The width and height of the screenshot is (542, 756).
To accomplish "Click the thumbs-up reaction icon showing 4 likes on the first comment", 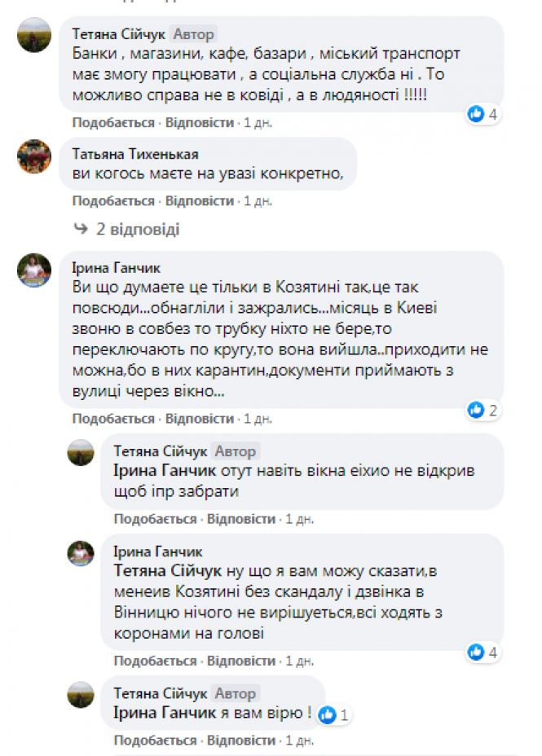I will click(476, 114).
